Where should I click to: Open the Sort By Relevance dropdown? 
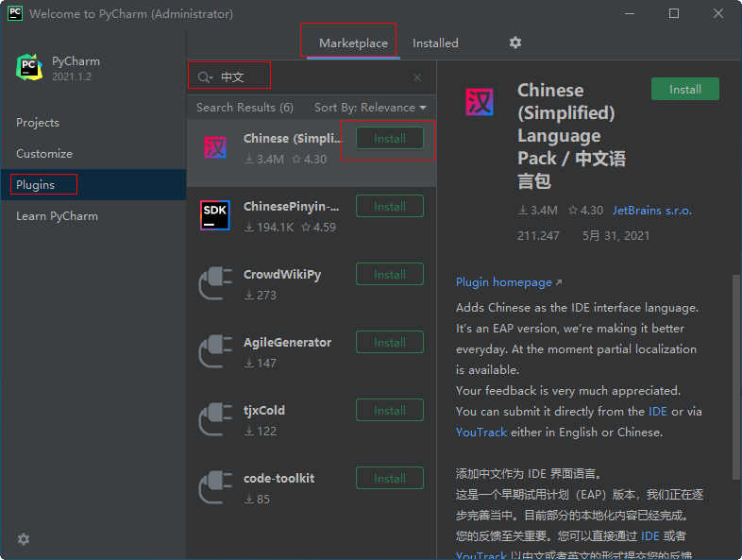coord(370,108)
